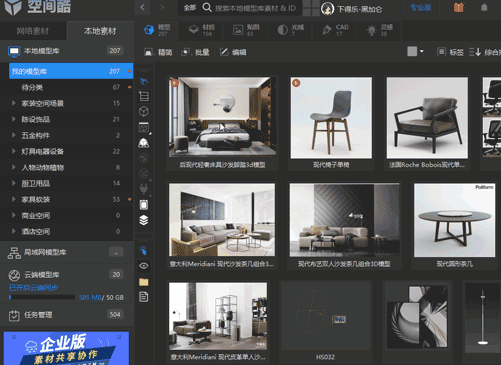Click the document icon in vertical toolbar
This screenshot has width=501, height=365.
click(144, 297)
